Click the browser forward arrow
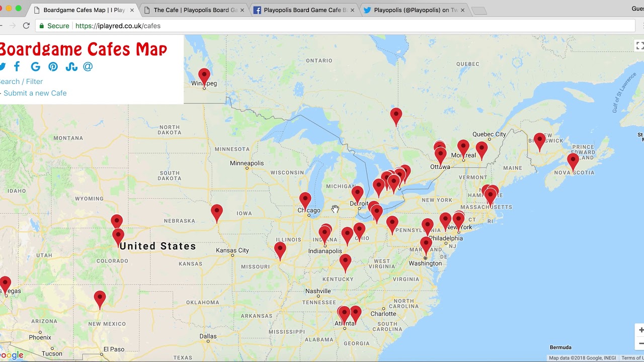Viewport: 644px width, 362px height. [x=12, y=26]
